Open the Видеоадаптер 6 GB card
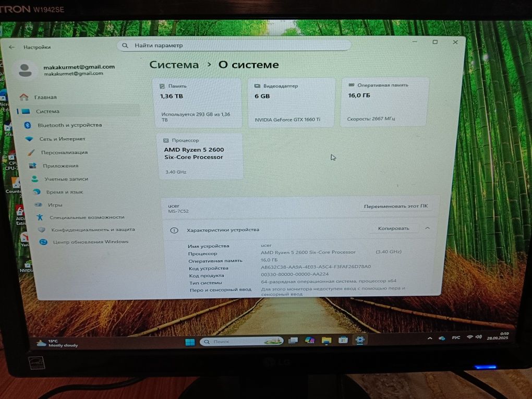Screen dimensions: 532x399 tap(292, 103)
